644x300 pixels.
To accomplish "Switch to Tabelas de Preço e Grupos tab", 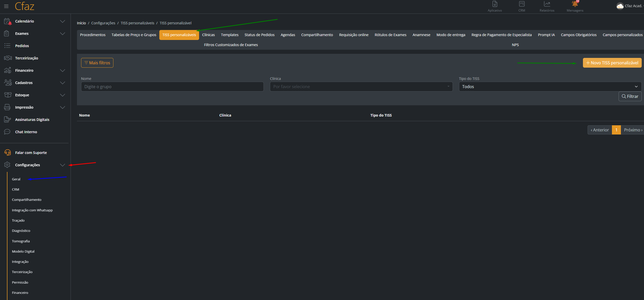I will [134, 35].
